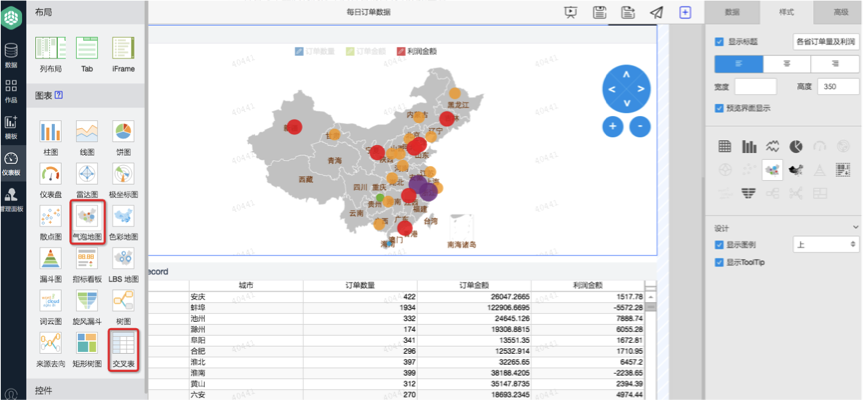Toggle the 显示图例 checkbox
Image resolution: width=865 pixels, height=400 pixels.
coord(719,245)
